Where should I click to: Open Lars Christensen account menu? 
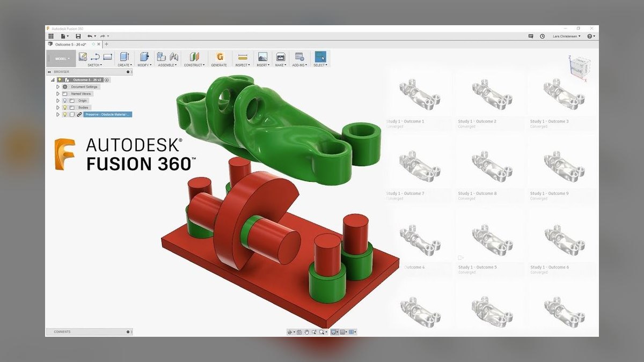567,36
